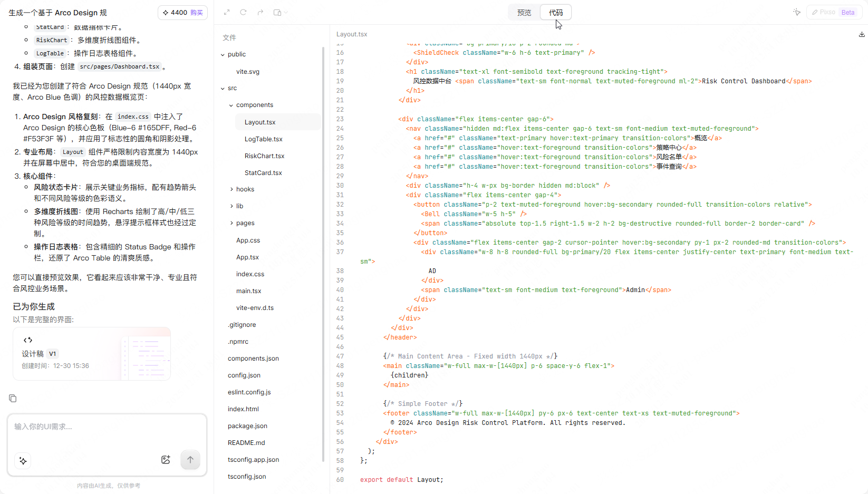Open config.json file
Screen dimensions: 868x494
coord(244,375)
